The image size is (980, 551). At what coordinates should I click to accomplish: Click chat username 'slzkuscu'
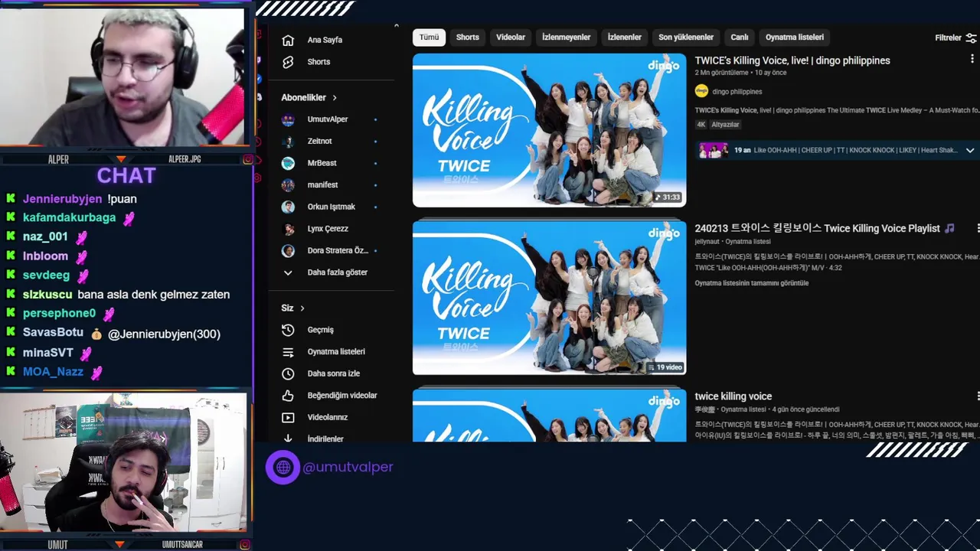pos(47,295)
